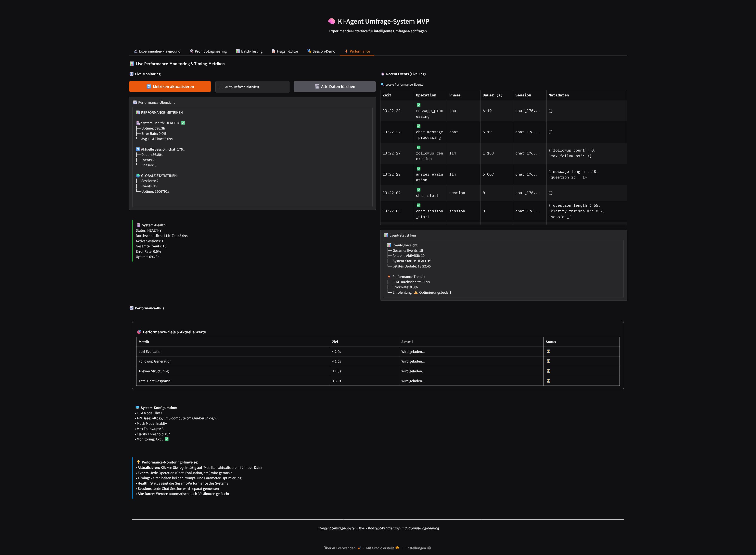756x555 pixels.
Task: Select the lightning icon on Performance tab
Action: click(347, 51)
